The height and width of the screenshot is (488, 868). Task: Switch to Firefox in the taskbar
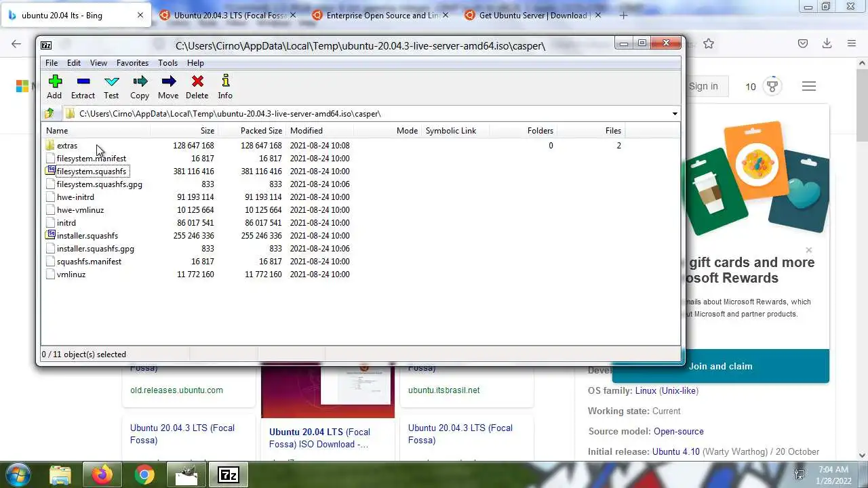click(x=102, y=474)
